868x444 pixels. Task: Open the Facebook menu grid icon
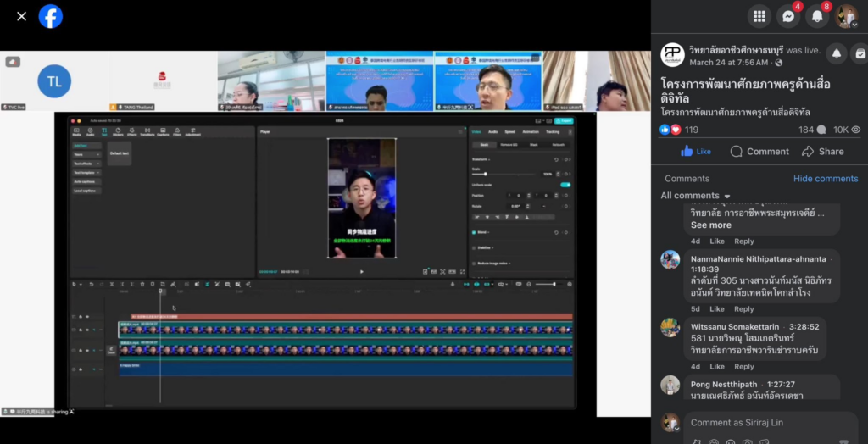759,16
